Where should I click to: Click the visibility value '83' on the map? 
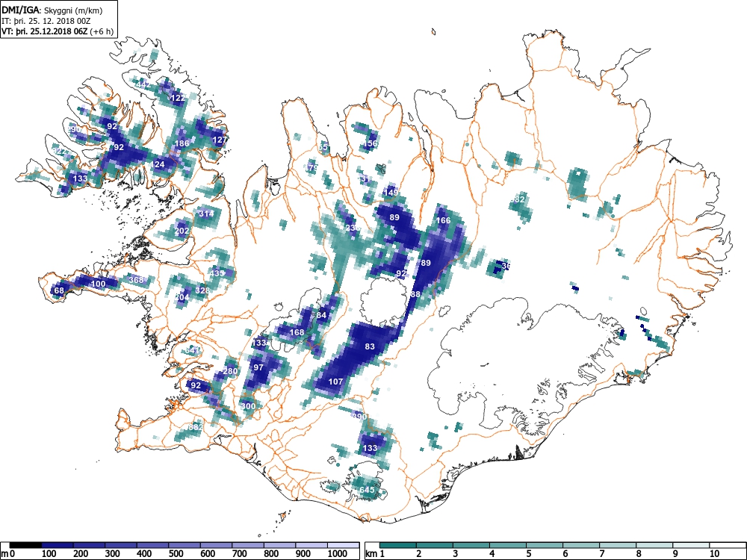coord(370,346)
